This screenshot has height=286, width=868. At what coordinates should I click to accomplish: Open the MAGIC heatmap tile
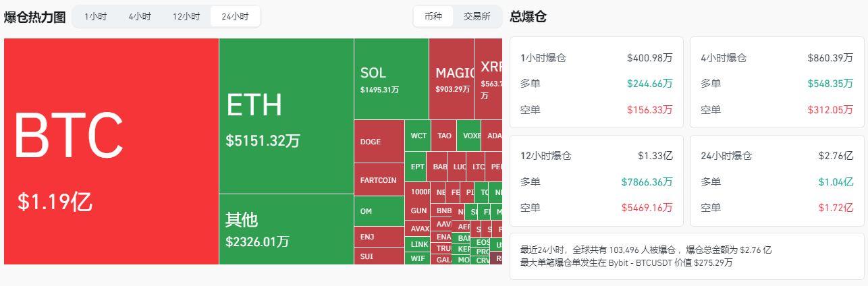tap(451, 79)
